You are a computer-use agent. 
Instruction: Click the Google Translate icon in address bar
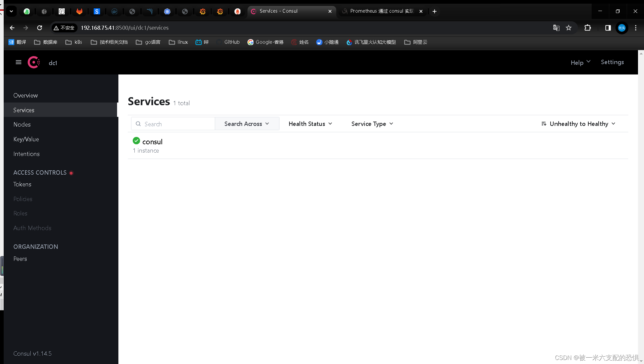(556, 28)
